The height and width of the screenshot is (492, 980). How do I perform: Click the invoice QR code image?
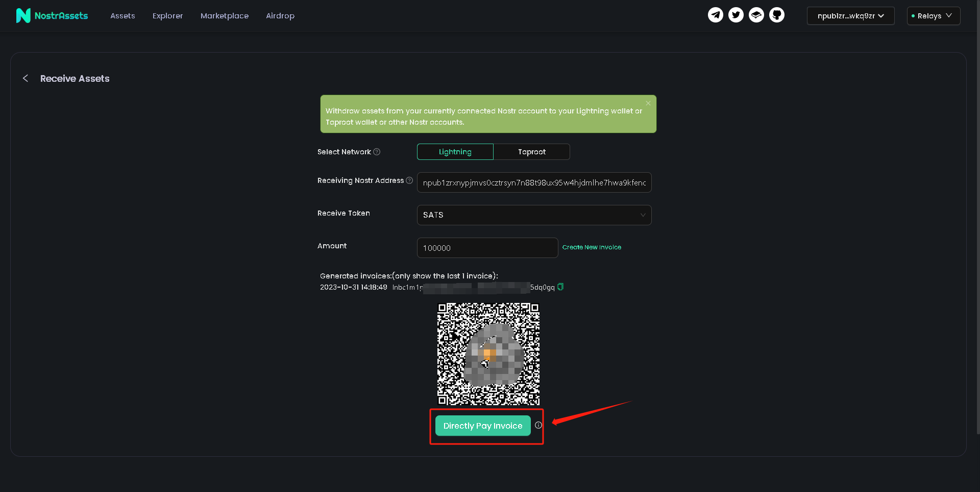(488, 354)
